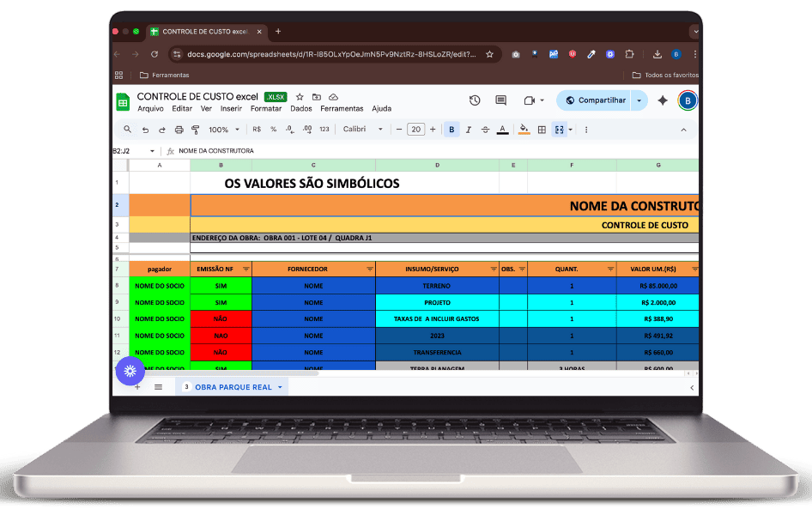Click the Gemini sparkle icon
Viewport: 812px width, 509px height.
point(663,100)
